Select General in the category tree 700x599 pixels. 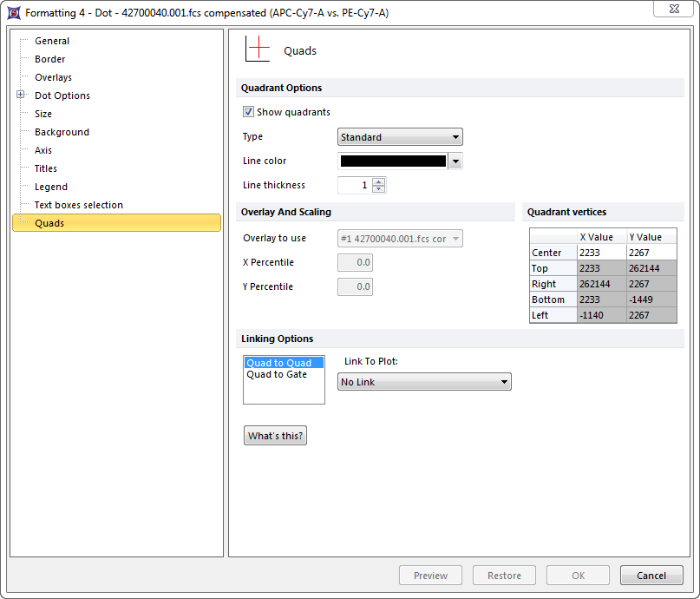pyautogui.click(x=52, y=41)
